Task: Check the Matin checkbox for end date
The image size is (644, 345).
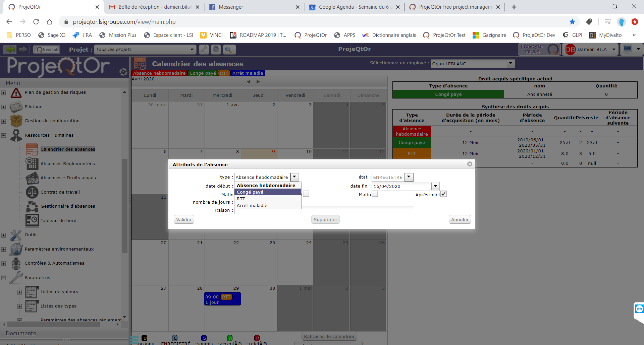Action: (x=375, y=194)
